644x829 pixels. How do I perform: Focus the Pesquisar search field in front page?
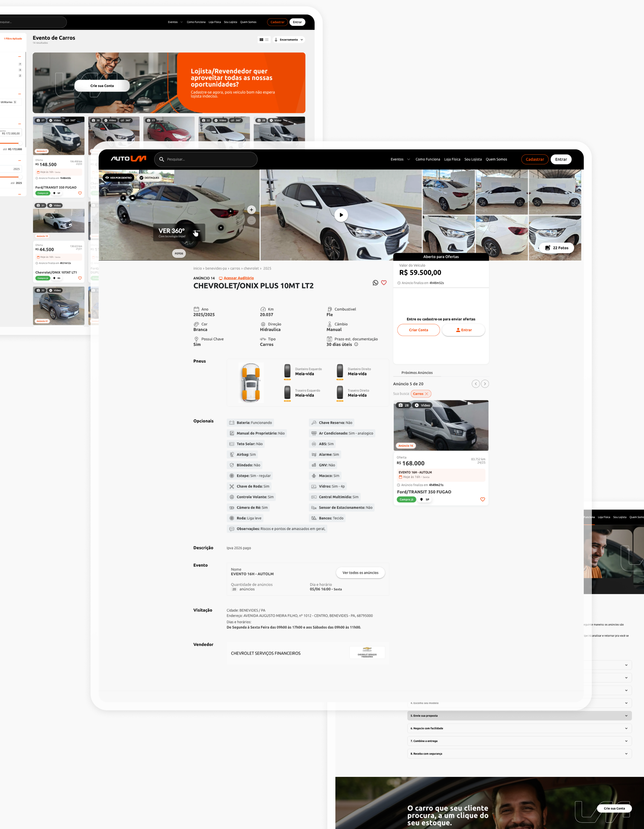pyautogui.click(x=206, y=160)
